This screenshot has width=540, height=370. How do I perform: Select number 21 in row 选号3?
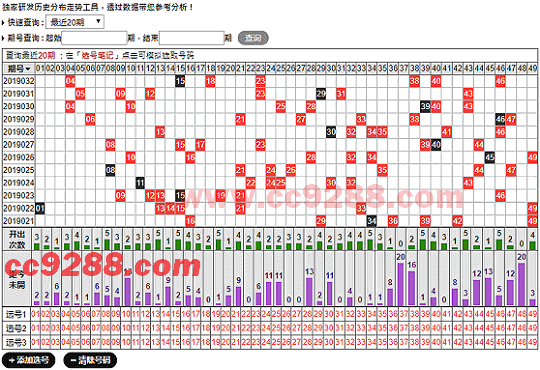(236, 342)
